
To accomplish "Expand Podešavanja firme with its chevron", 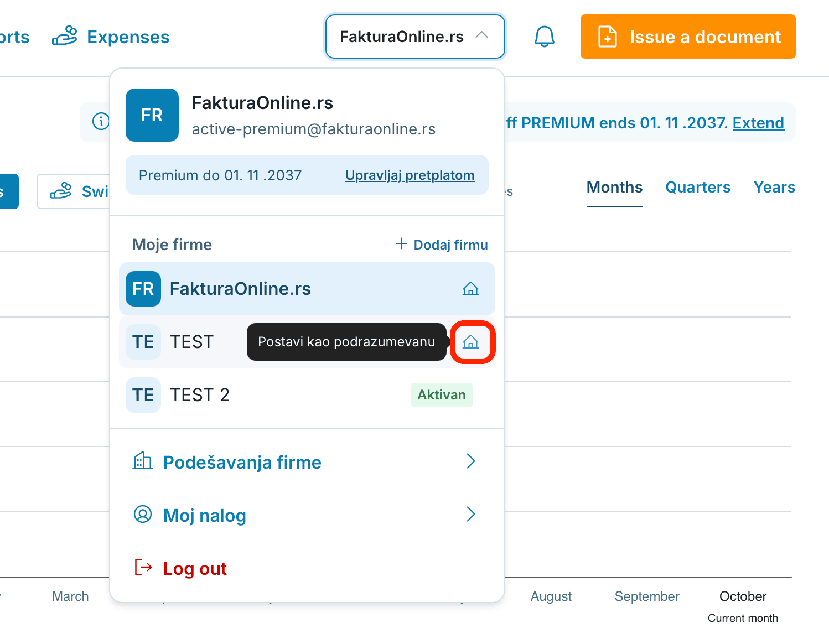I will pos(471,461).
